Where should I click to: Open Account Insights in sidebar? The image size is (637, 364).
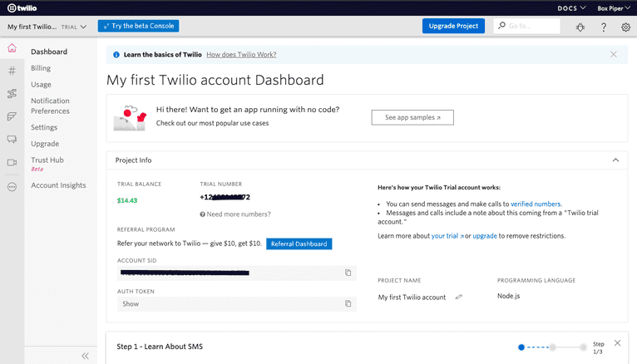point(58,185)
